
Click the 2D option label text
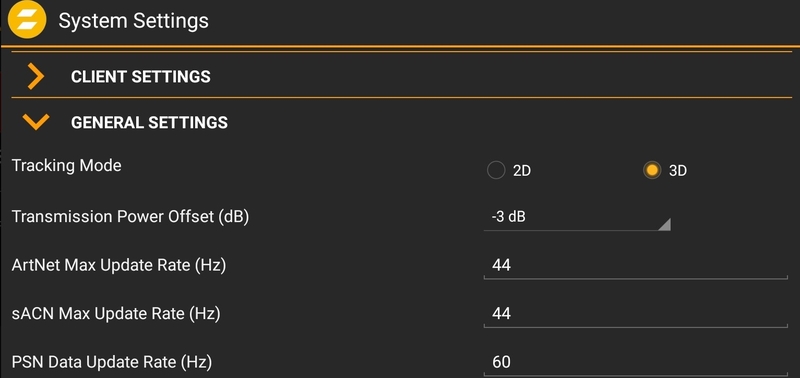coord(522,170)
